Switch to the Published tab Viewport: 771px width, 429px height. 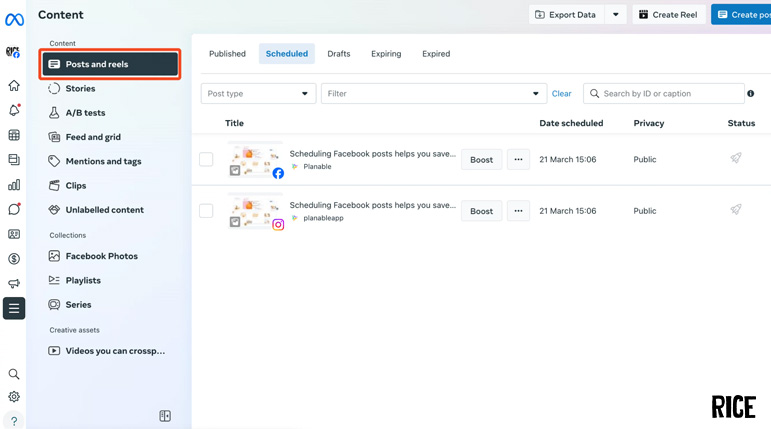tap(227, 54)
